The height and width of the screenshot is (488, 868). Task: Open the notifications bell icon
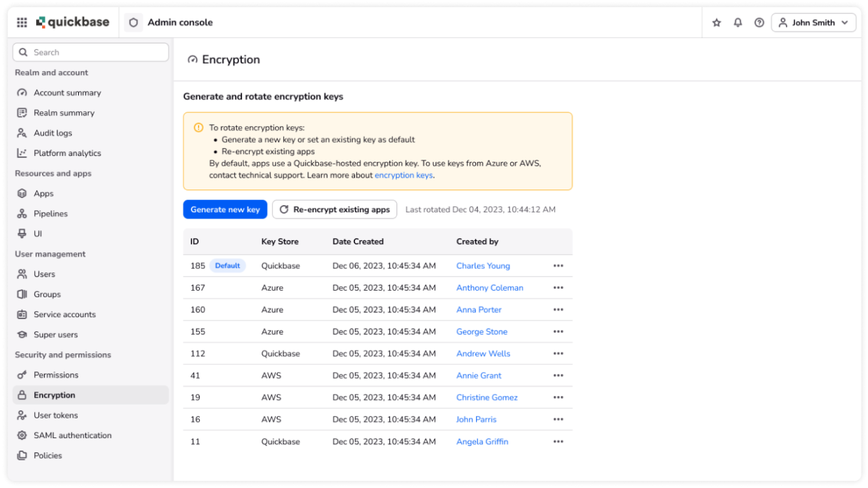point(738,22)
